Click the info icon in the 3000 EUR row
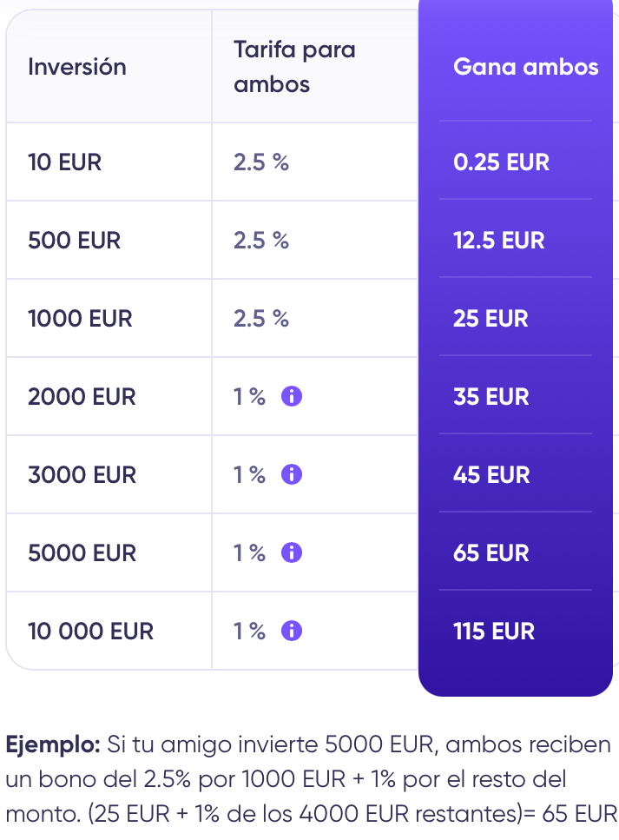 click(x=292, y=475)
